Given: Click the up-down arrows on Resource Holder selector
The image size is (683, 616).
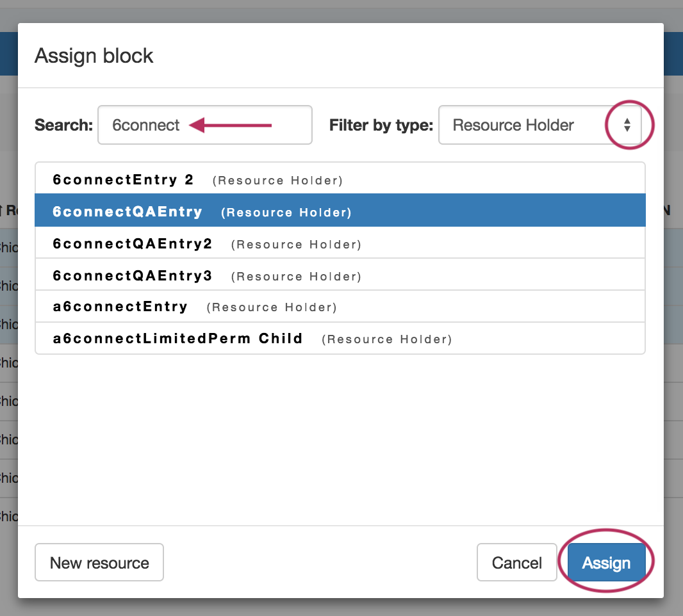Looking at the screenshot, I should (627, 125).
